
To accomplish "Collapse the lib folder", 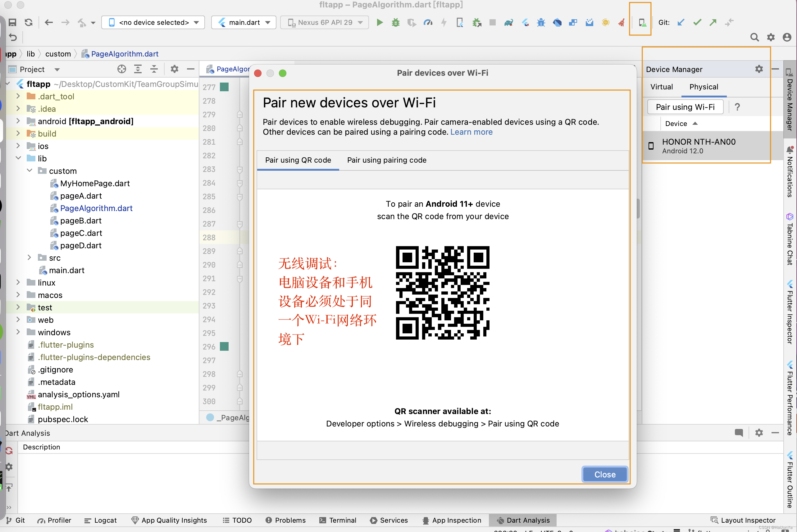I will (x=18, y=158).
